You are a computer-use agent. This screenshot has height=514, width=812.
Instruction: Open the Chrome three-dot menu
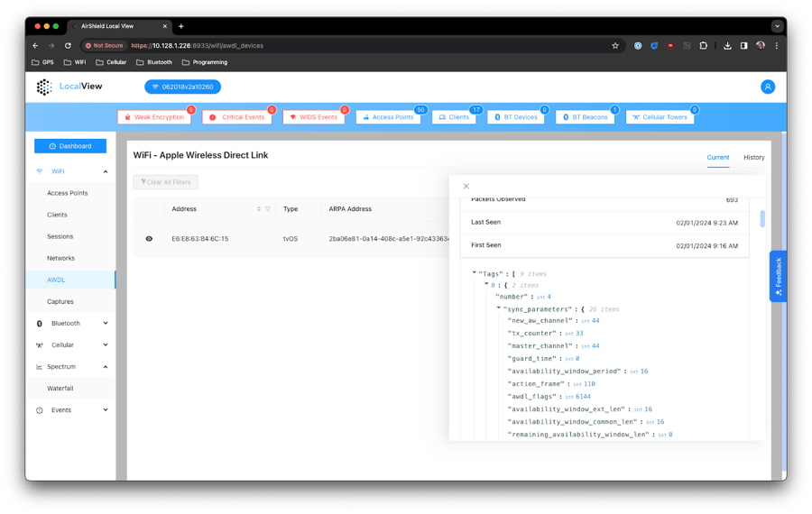(x=776, y=46)
